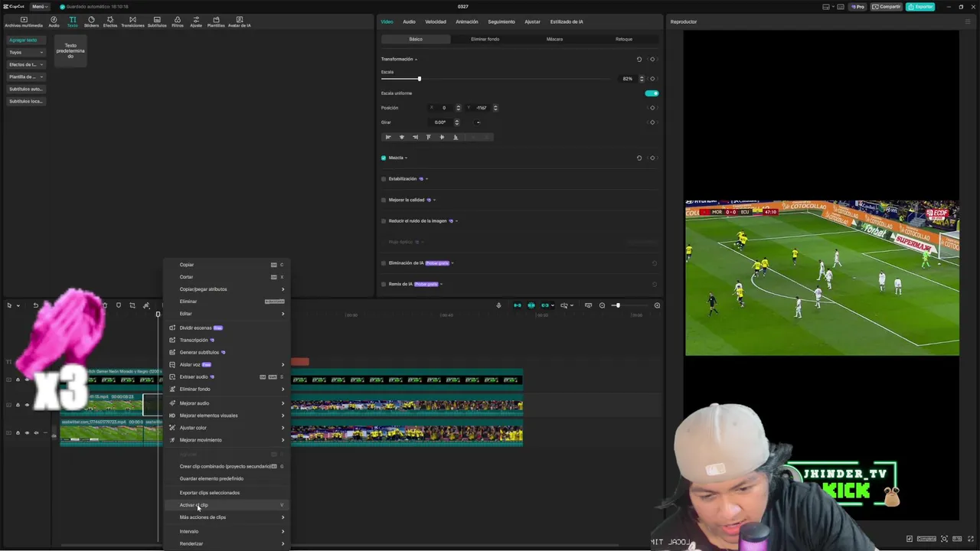Click the timeline undo arrow
Screen dimensions: 980x551
[35, 305]
